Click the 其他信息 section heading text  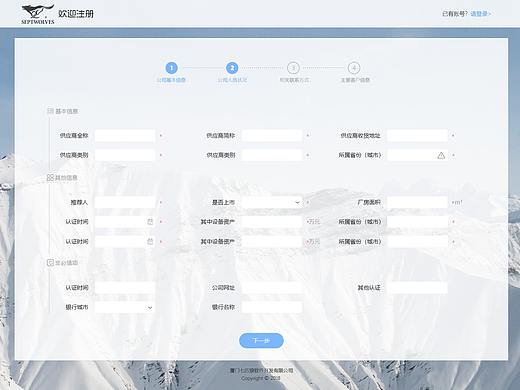(66, 178)
